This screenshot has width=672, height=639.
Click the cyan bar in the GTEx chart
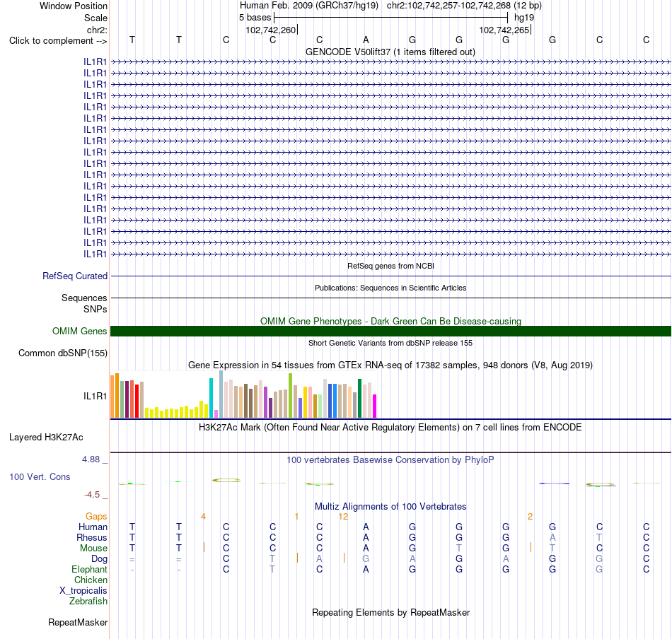pyautogui.click(x=211, y=398)
